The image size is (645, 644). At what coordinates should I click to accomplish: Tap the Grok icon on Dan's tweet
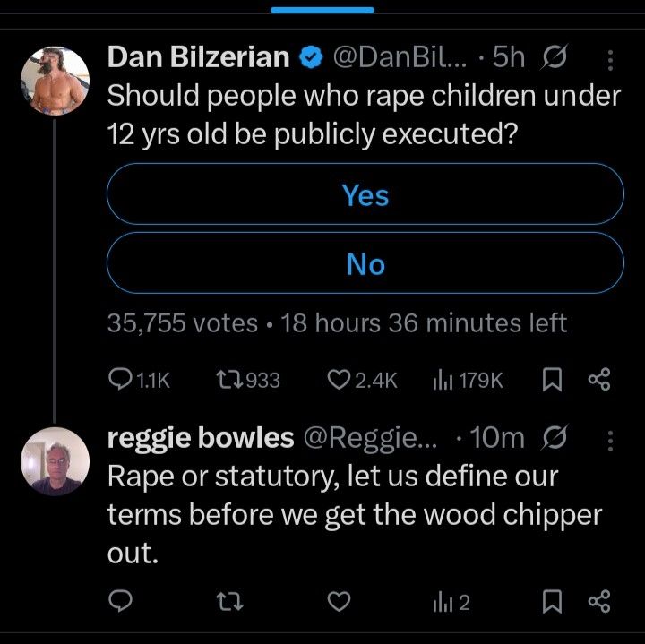(x=555, y=59)
